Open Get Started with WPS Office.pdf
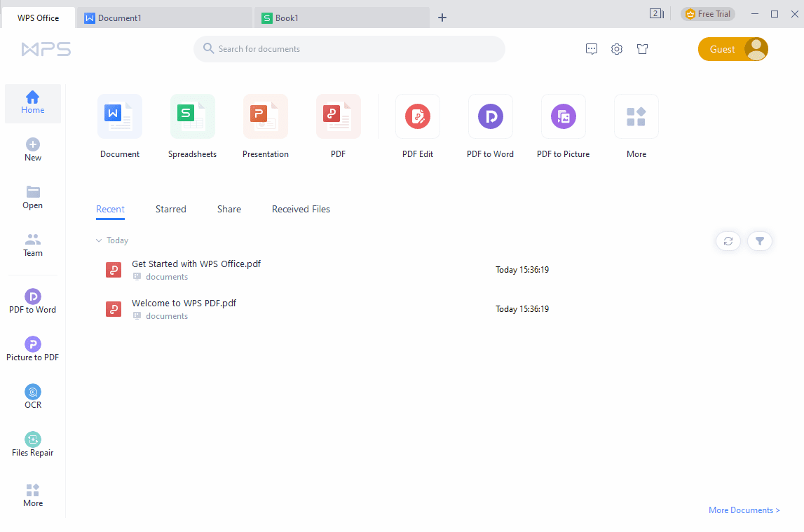This screenshot has width=804, height=532. click(196, 264)
